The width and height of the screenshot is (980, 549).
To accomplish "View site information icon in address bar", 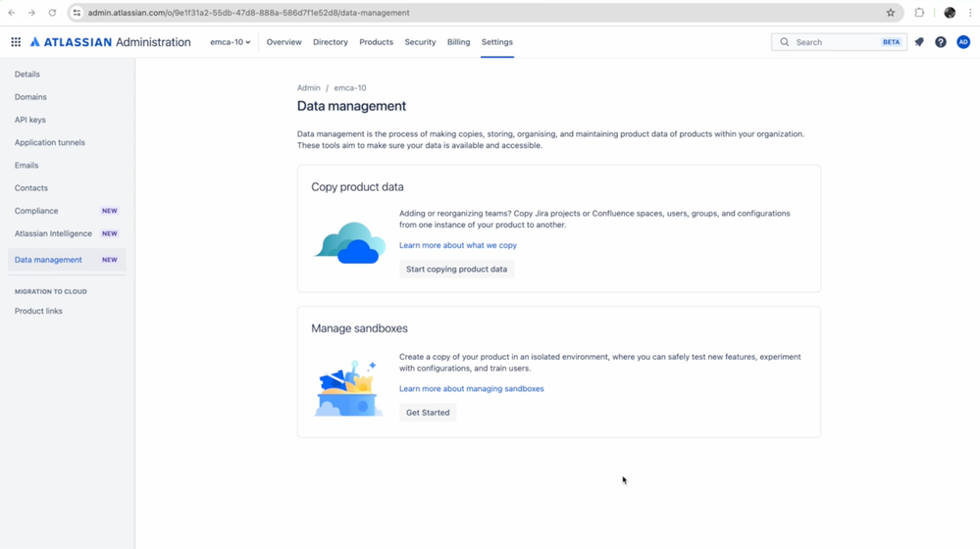I will click(x=77, y=13).
